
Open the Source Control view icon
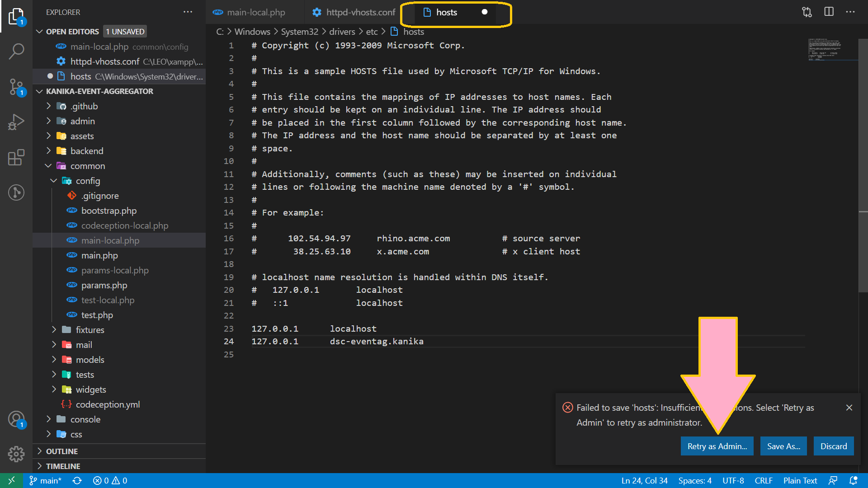tap(16, 86)
